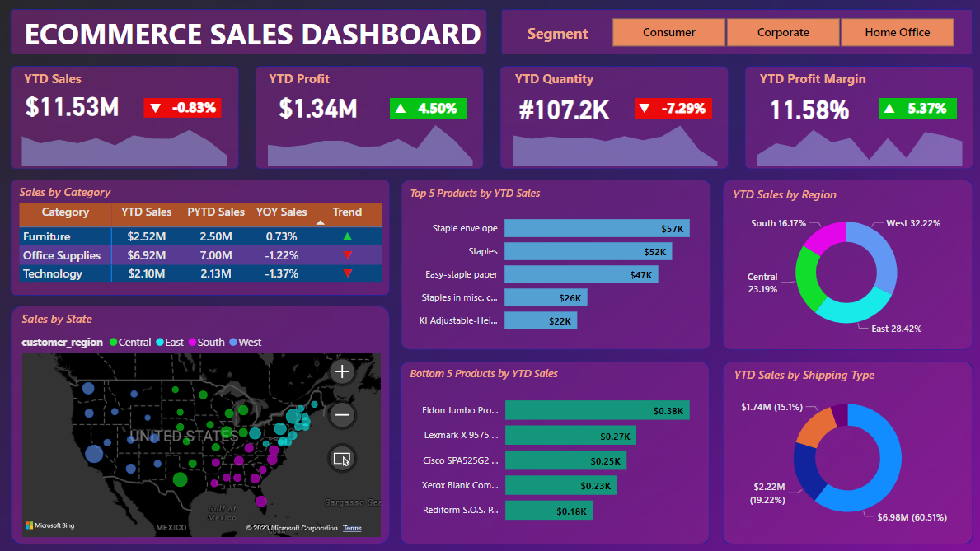Click the map zoom out button

tap(342, 414)
